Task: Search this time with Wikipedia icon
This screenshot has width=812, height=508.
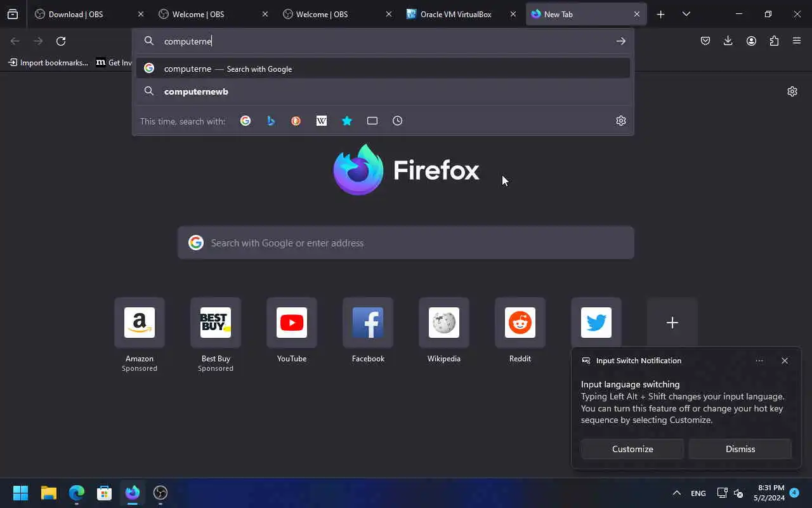Action: [322, 121]
